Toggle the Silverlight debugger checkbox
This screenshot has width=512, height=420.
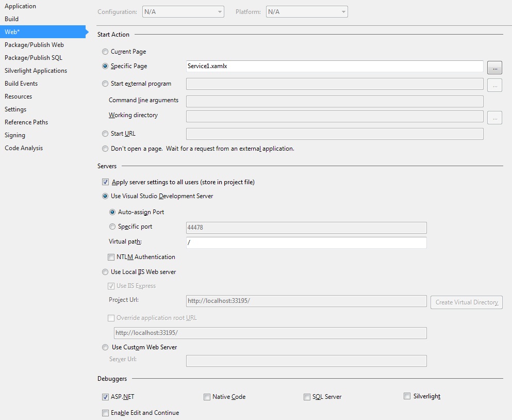tap(407, 396)
